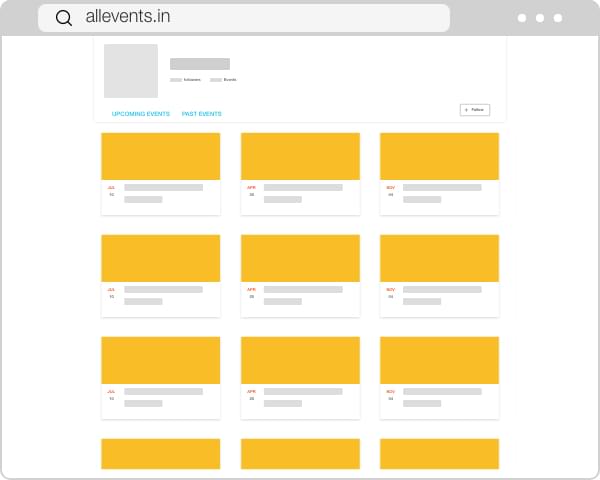Switch to the Past Events tab
This screenshot has width=600, height=480.
[202, 114]
